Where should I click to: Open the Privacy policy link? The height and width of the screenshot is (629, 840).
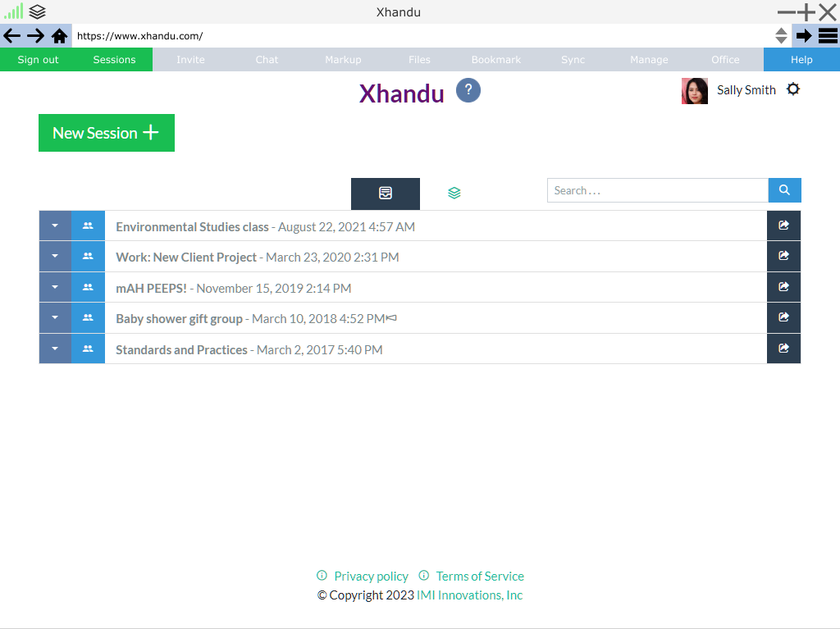click(371, 577)
